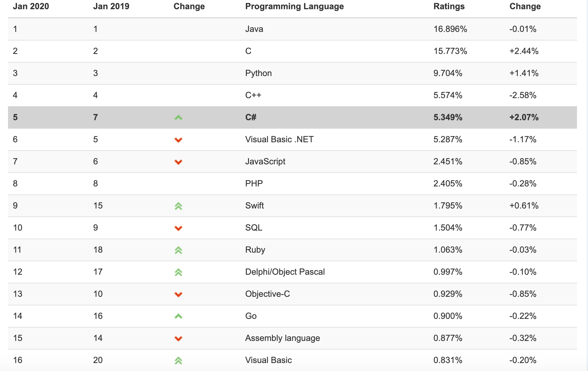This screenshot has height=371, width=588.
Task: Click the Ratings column header
Action: pyautogui.click(x=449, y=6)
